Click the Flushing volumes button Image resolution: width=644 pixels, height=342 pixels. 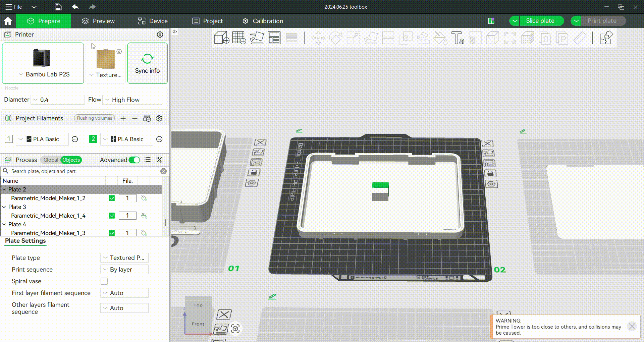pyautogui.click(x=94, y=118)
